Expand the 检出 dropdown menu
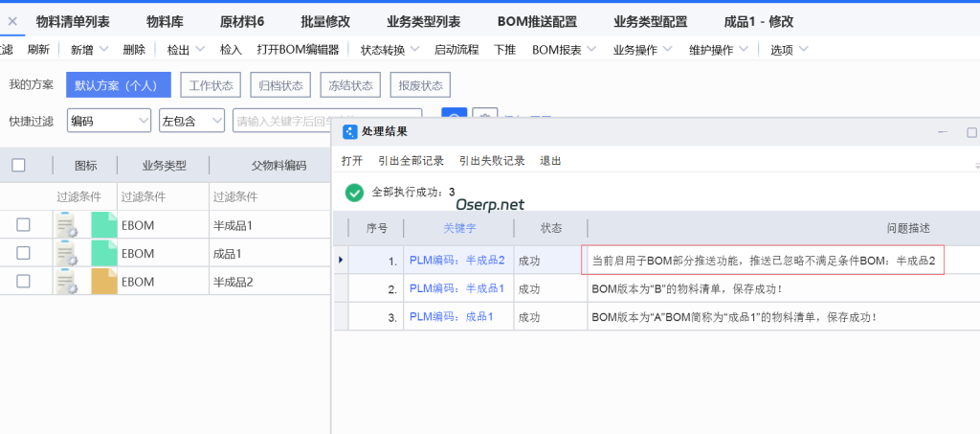The image size is (980, 434). 200,50
